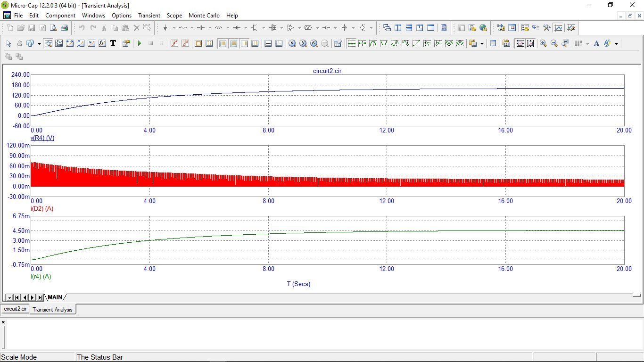The width and height of the screenshot is (644, 362).
Task: Click the X expression magnifier icon
Action: [x=292, y=43]
